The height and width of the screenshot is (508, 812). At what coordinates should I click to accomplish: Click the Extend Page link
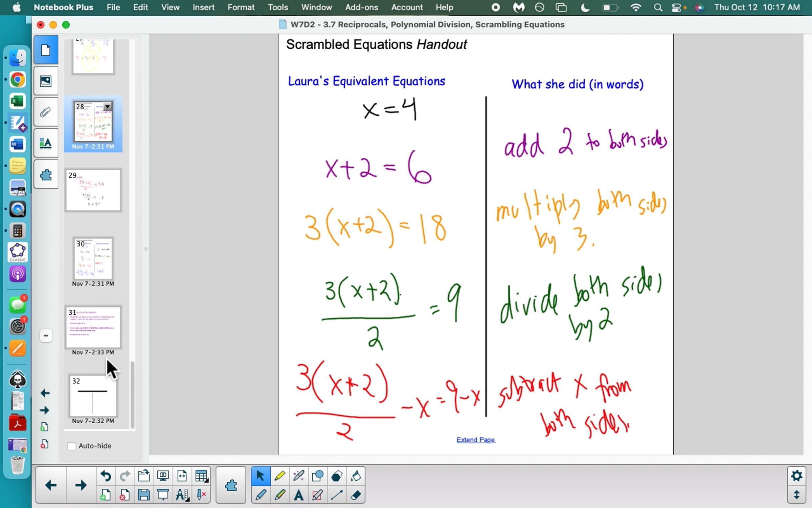click(x=476, y=440)
